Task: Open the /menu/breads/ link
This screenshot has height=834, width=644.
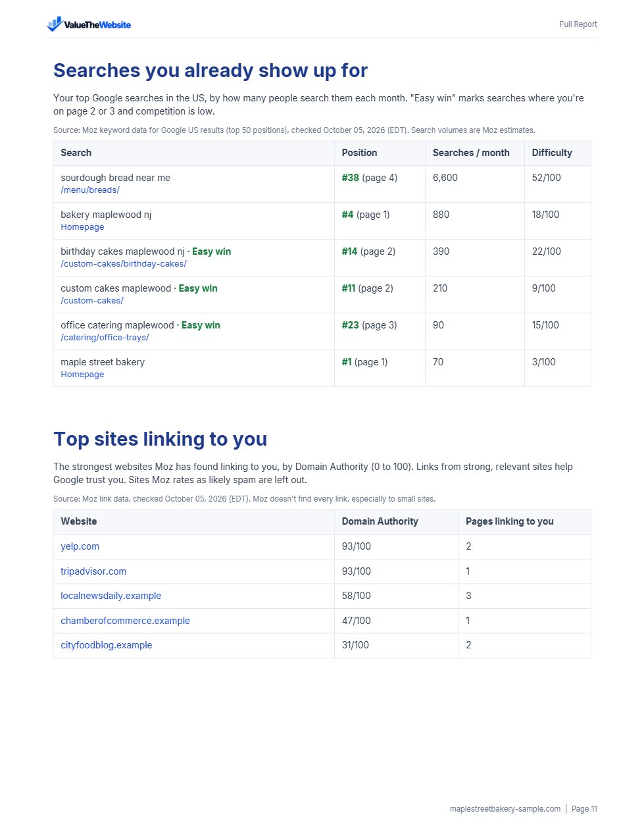Action: [x=90, y=190]
